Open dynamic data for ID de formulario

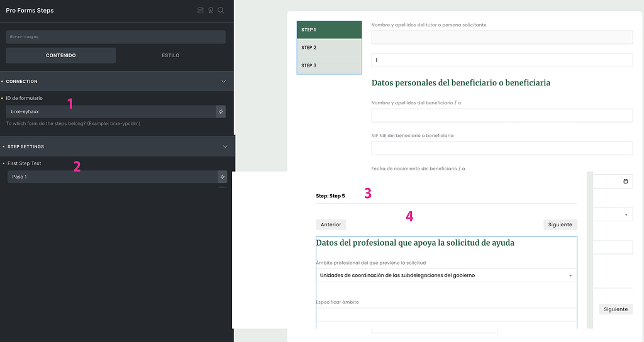[221, 111]
